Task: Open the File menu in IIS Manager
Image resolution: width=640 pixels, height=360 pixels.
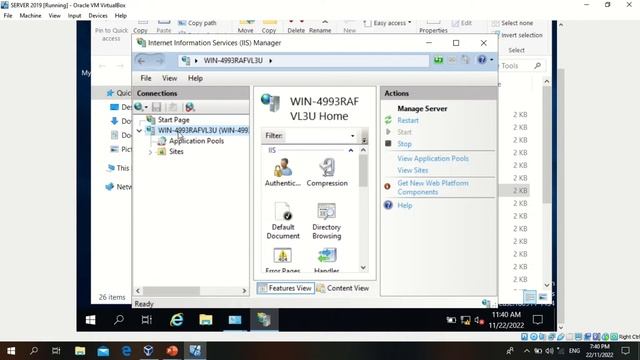Action: (x=145, y=78)
